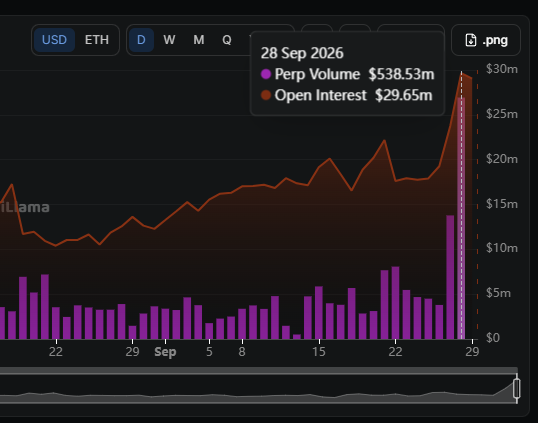
Task: Click the $30m y-axis label
Action: [x=502, y=69]
